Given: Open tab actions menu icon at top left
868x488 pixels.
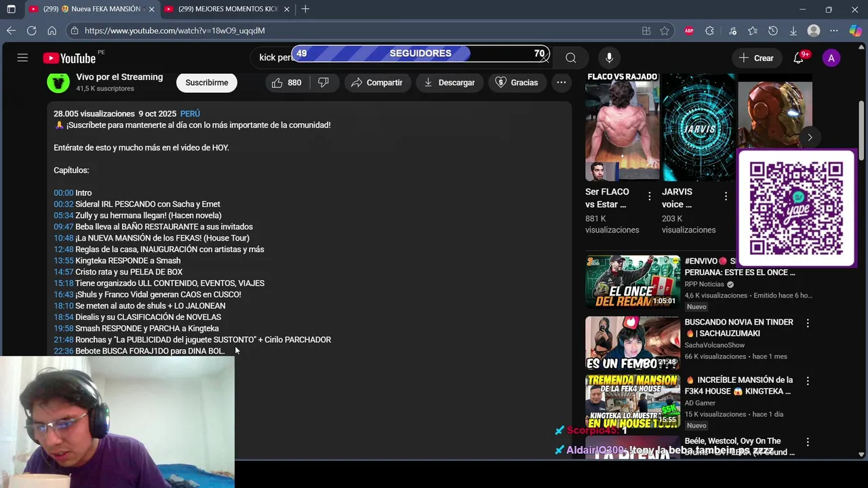Looking at the screenshot, I should pyautogui.click(x=11, y=9).
